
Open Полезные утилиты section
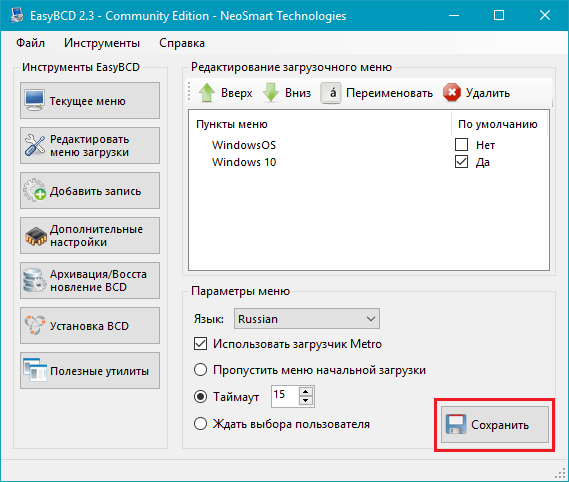(90, 371)
